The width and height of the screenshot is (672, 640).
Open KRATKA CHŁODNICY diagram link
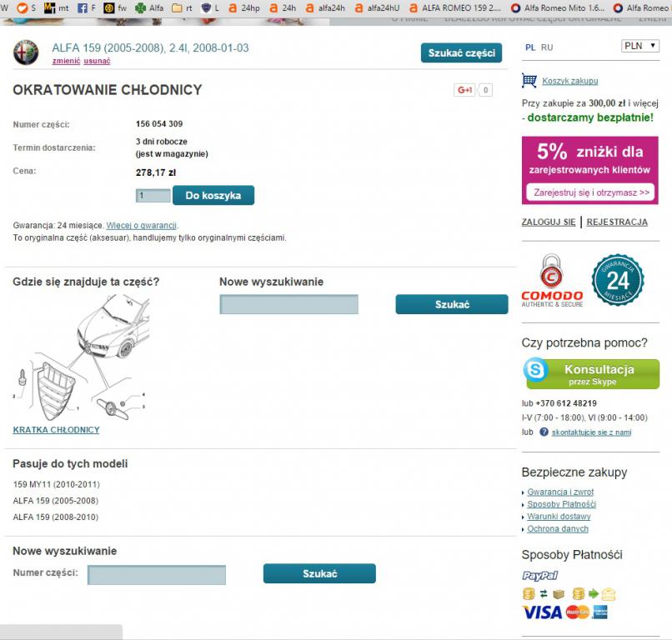(56, 430)
